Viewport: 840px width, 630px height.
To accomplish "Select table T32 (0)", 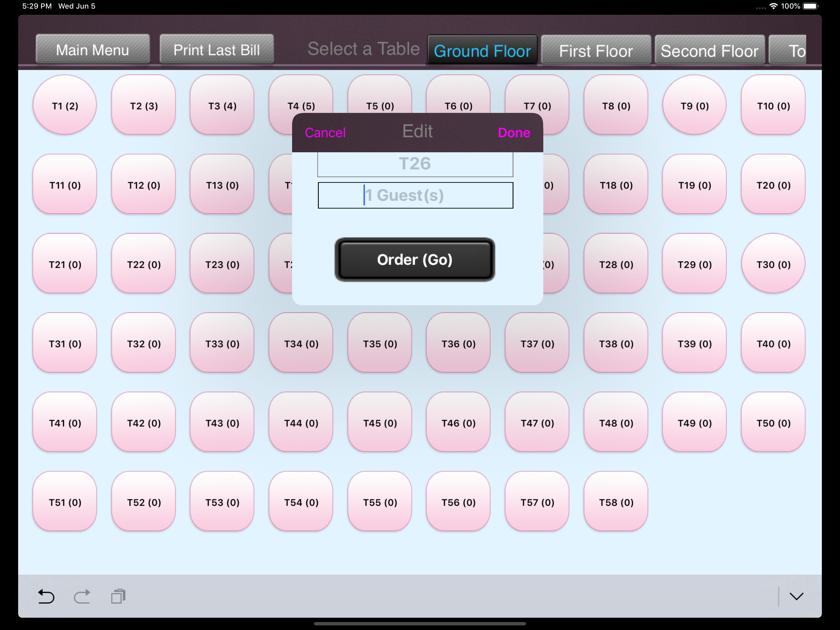I will pyautogui.click(x=144, y=342).
